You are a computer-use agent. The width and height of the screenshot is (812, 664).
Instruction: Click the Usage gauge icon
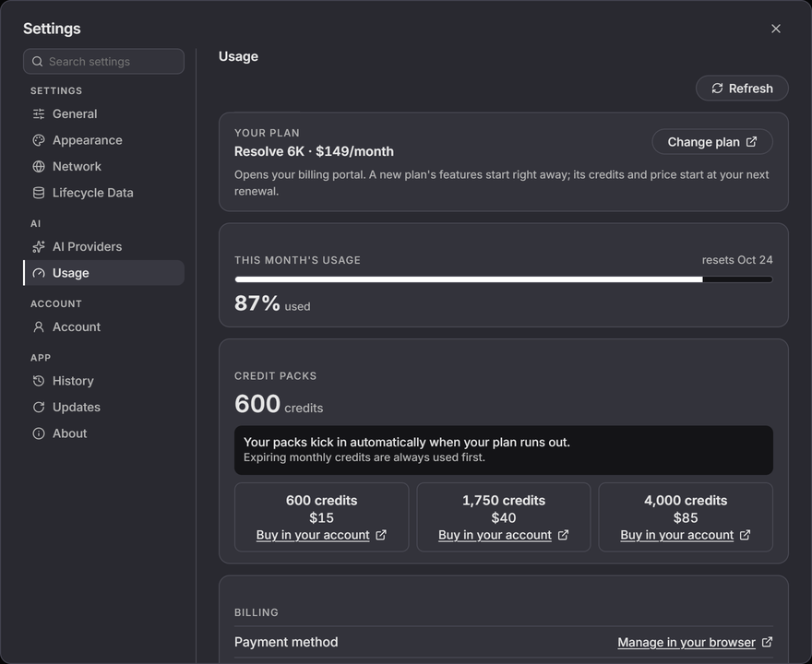click(x=39, y=273)
